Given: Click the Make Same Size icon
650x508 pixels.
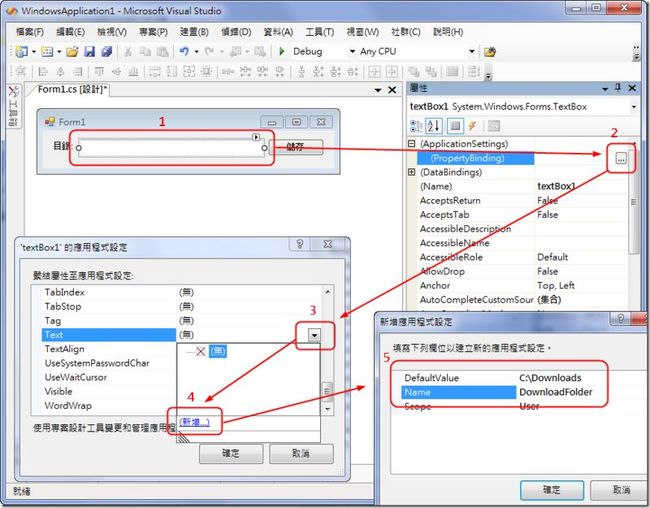Looking at the screenshot, I should pyautogui.click(x=189, y=72).
